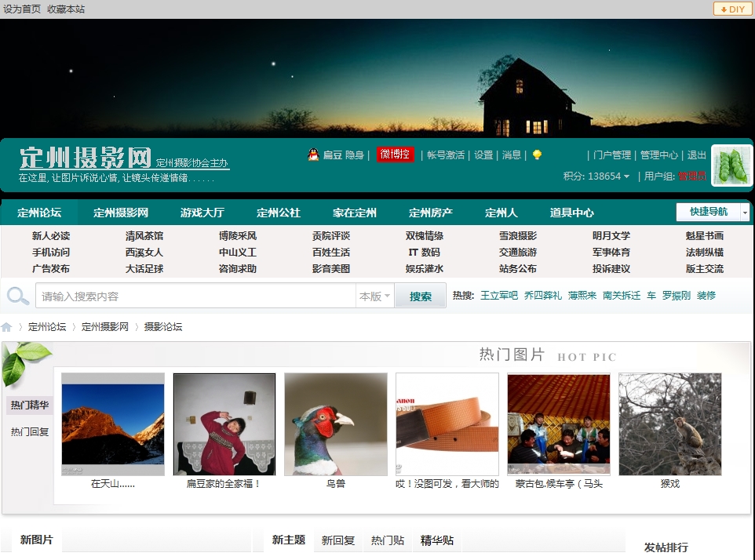Select the 定州论坛 nav tab

(39, 213)
